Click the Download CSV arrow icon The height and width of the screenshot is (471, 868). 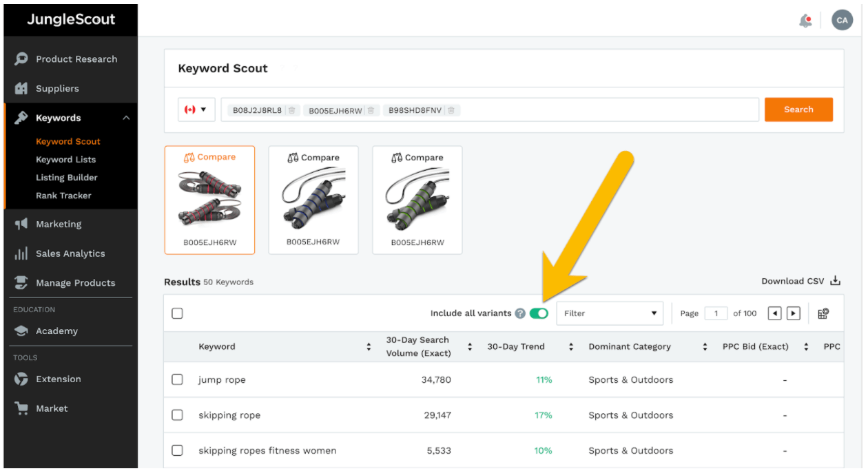pyautogui.click(x=836, y=280)
